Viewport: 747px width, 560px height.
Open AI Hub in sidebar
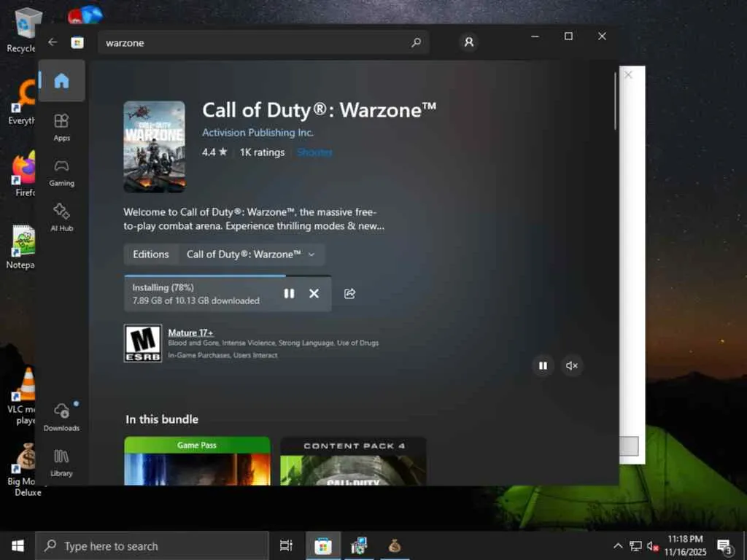click(x=61, y=217)
